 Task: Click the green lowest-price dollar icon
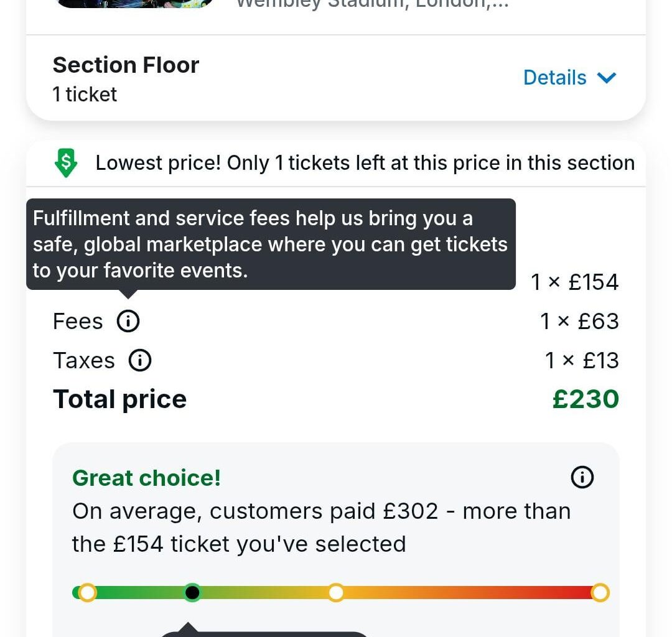pyautogui.click(x=66, y=163)
